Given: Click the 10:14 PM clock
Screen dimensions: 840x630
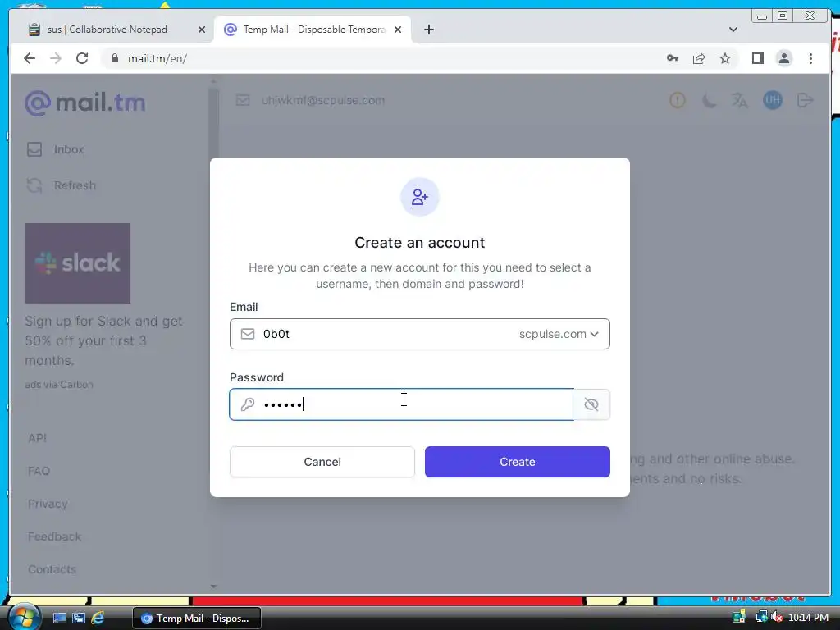Looking at the screenshot, I should click(x=808, y=618).
